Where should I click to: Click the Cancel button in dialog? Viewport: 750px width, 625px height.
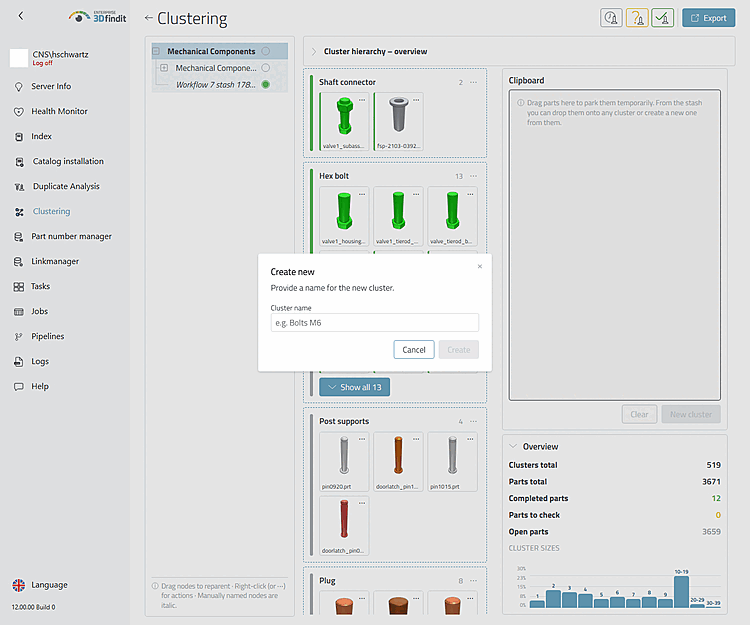coord(414,350)
